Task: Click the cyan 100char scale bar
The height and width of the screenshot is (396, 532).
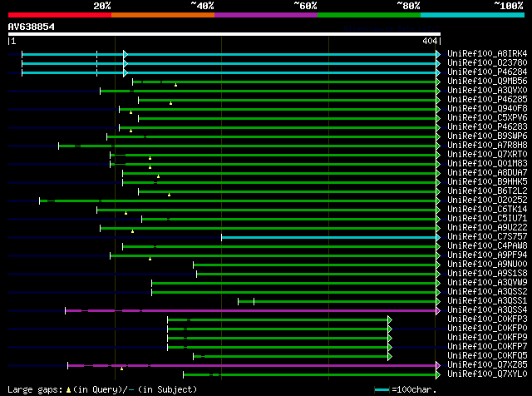Action: pyautogui.click(x=382, y=390)
